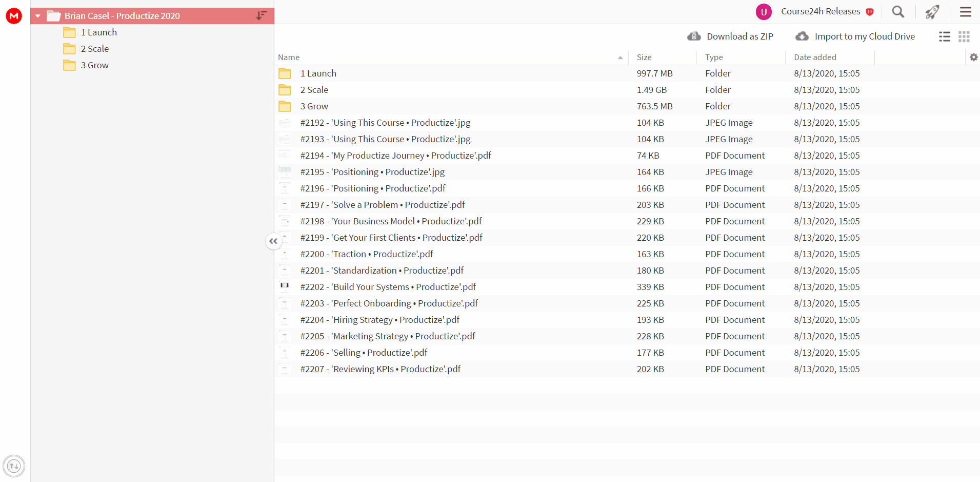The width and height of the screenshot is (980, 482).
Task: Import folder to my Cloud Drive
Action: tap(855, 36)
